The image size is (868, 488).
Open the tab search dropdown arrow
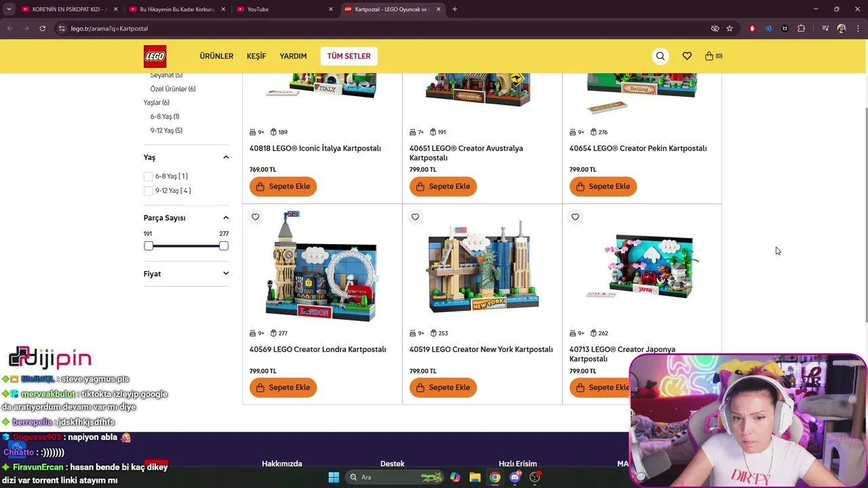tap(9, 9)
